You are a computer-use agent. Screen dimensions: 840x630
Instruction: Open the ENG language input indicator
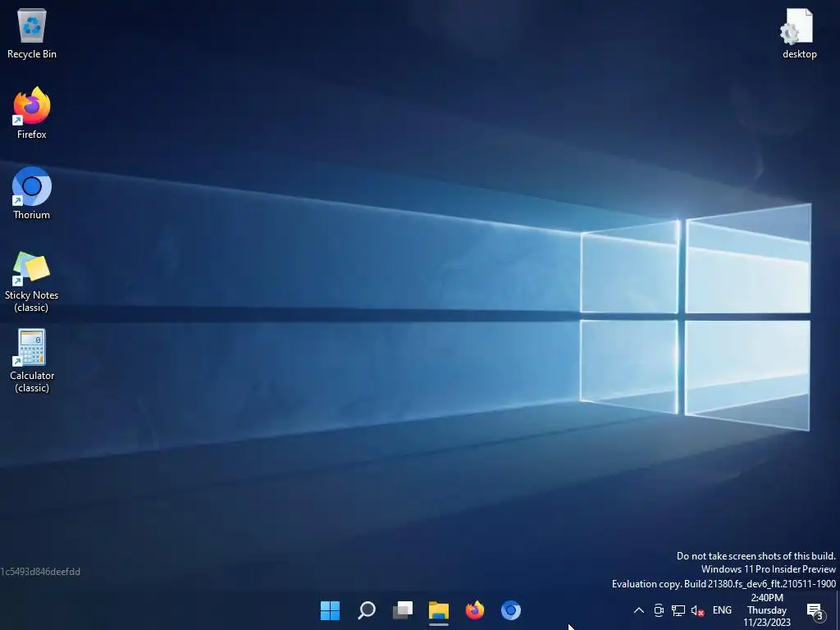pyautogui.click(x=722, y=610)
